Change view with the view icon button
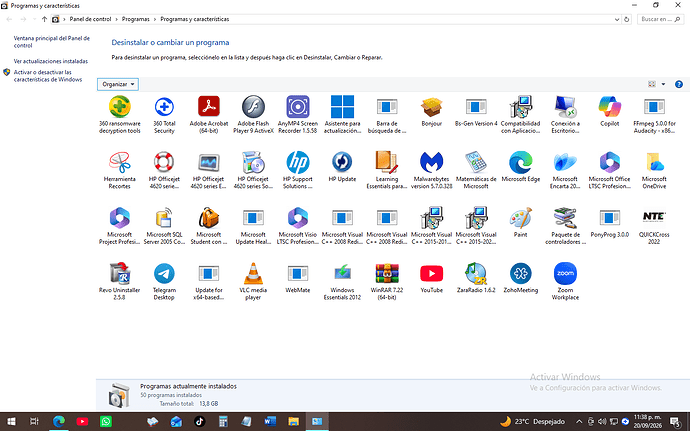 tap(652, 84)
